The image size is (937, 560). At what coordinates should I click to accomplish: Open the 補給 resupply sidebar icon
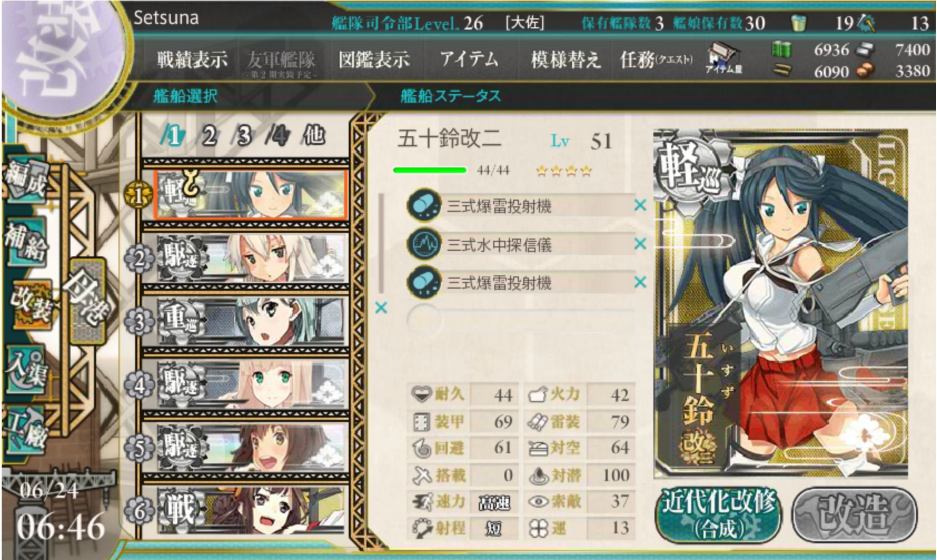pyautogui.click(x=25, y=243)
